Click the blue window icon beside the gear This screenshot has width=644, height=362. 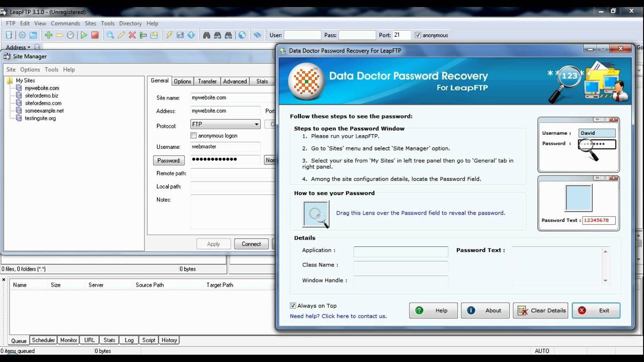33,35
